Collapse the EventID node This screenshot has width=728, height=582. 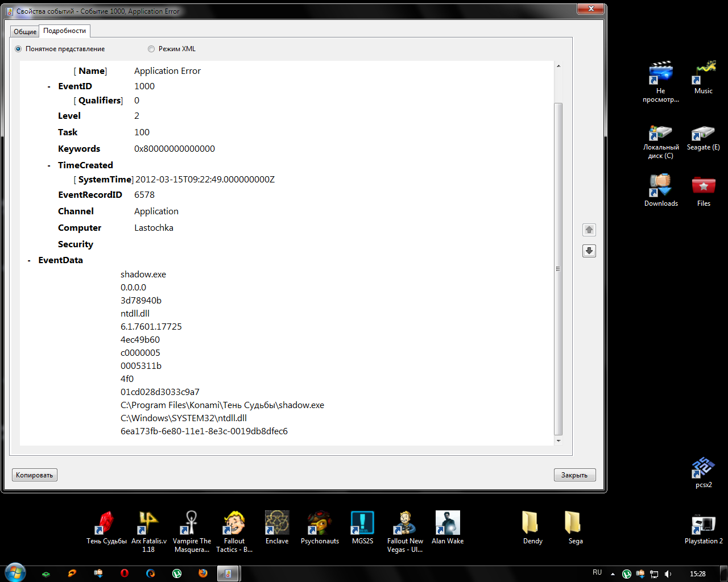tap(49, 87)
